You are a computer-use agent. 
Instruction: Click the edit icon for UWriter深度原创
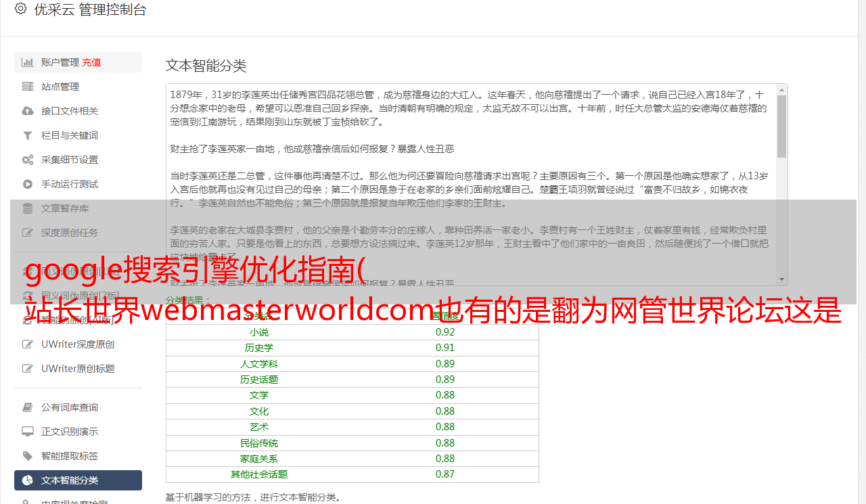(x=28, y=344)
